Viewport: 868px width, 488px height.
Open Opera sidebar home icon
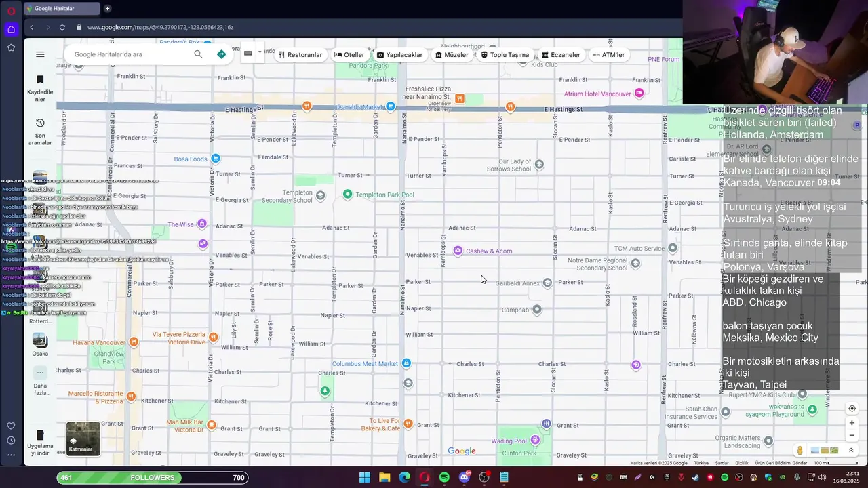point(11,29)
